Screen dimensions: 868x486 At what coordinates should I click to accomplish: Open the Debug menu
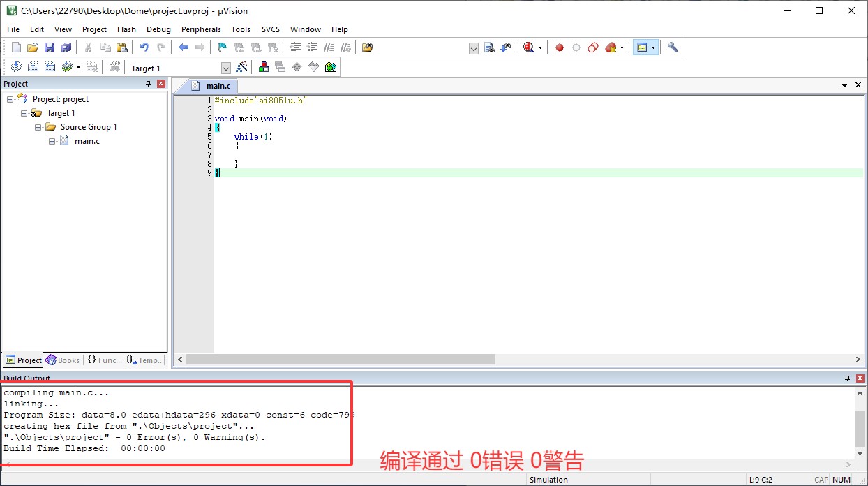(158, 29)
